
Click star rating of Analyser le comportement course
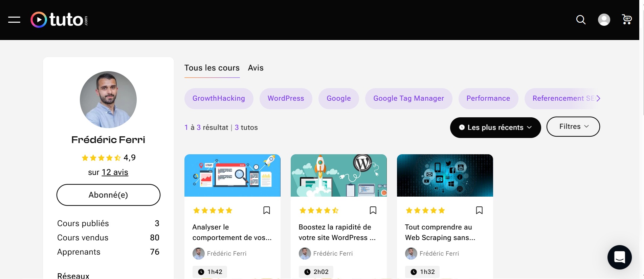click(213, 211)
